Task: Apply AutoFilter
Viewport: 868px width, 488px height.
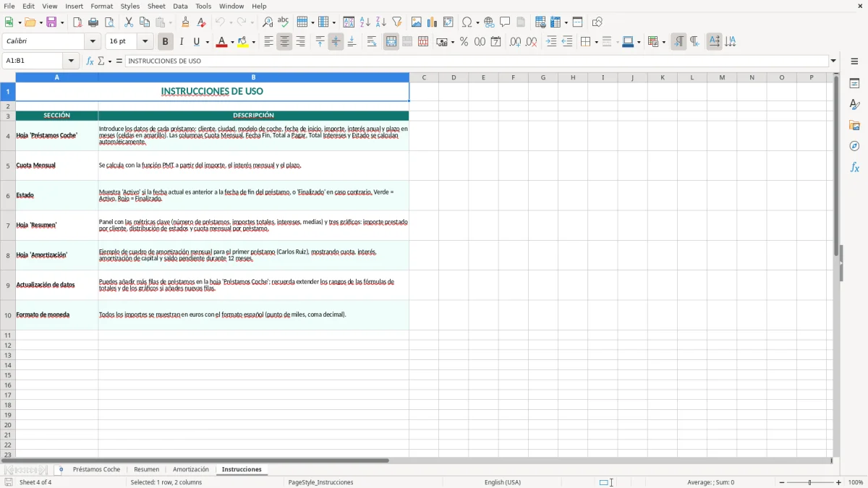Action: (397, 22)
